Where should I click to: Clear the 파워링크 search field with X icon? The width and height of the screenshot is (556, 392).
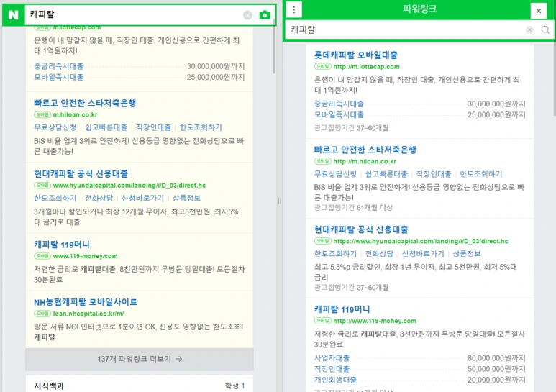529,29
